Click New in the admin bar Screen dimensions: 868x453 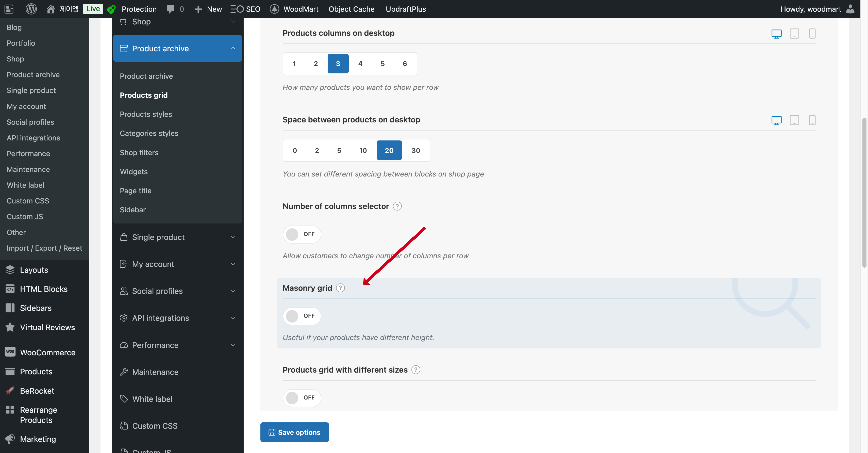208,9
